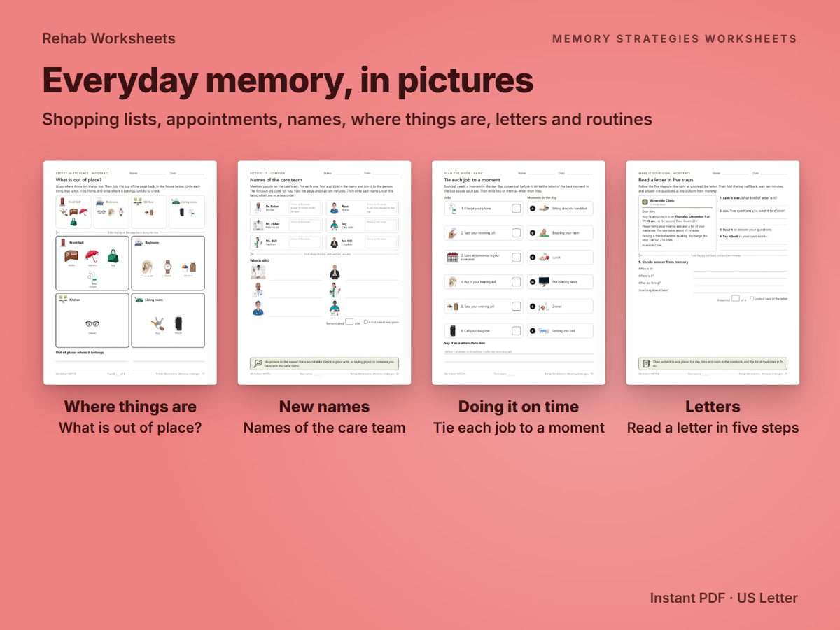Click the 'New names' caption

[324, 407]
